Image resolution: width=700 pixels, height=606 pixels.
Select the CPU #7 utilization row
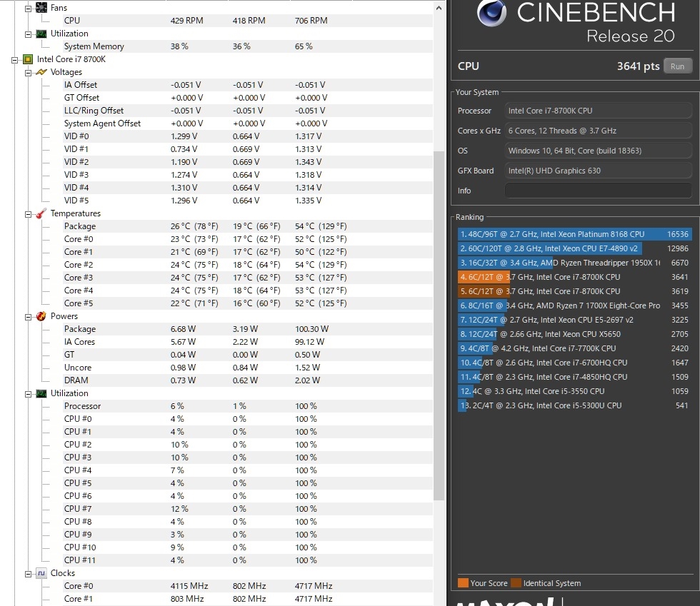(x=249, y=509)
